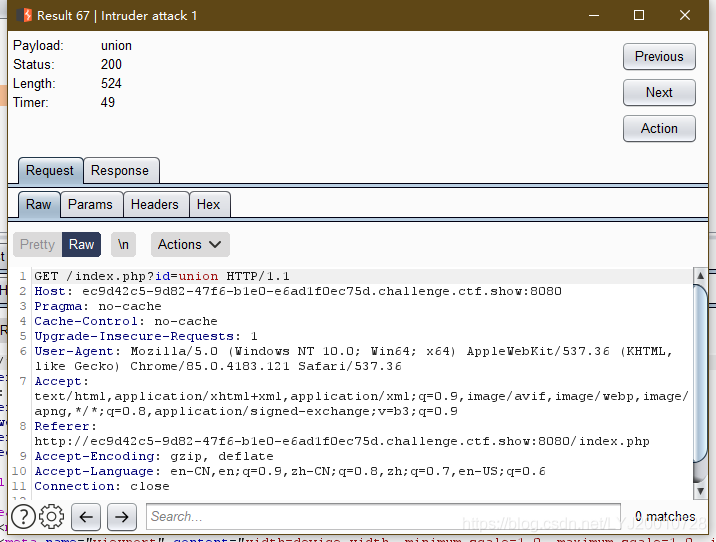Click the Host header line
Image resolution: width=716 pixels, height=542 pixels.
298,291
